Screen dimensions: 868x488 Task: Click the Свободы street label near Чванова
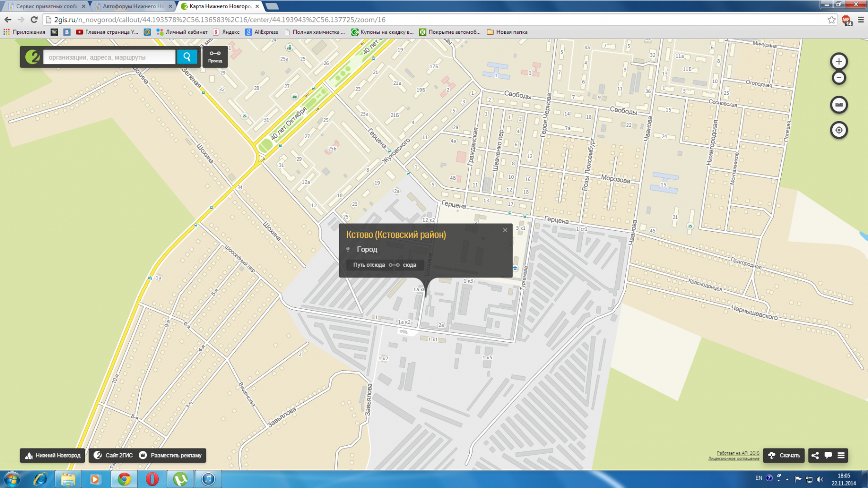[623, 111]
